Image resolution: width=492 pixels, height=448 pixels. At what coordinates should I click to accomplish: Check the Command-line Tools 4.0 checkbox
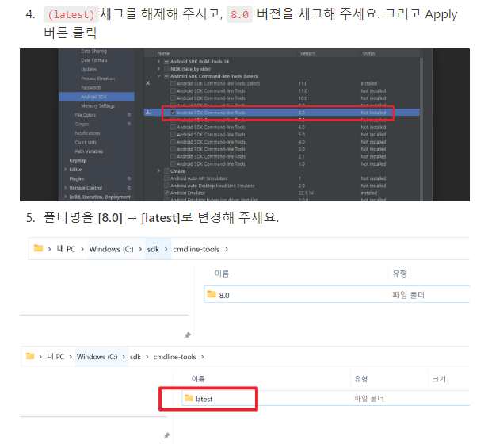173,142
